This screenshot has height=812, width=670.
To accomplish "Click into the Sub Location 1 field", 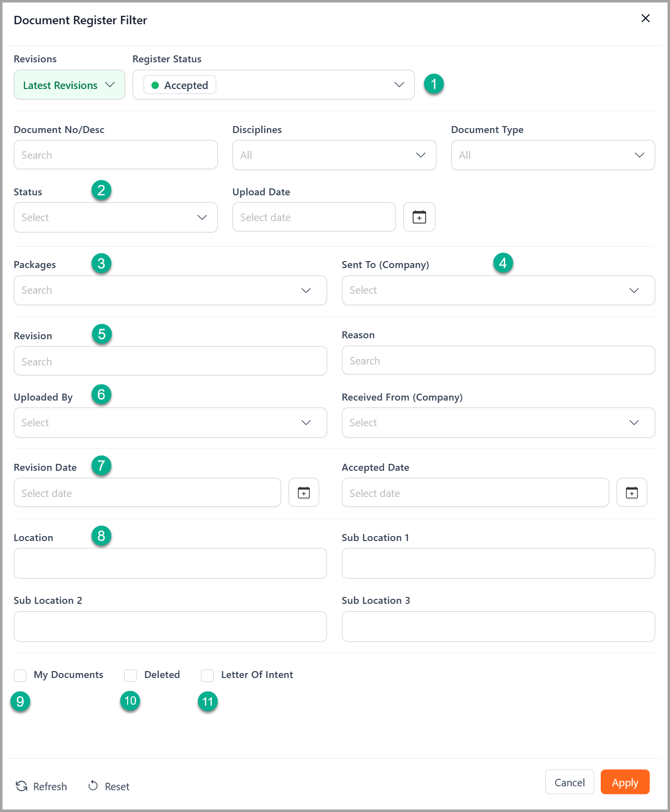I will click(498, 563).
